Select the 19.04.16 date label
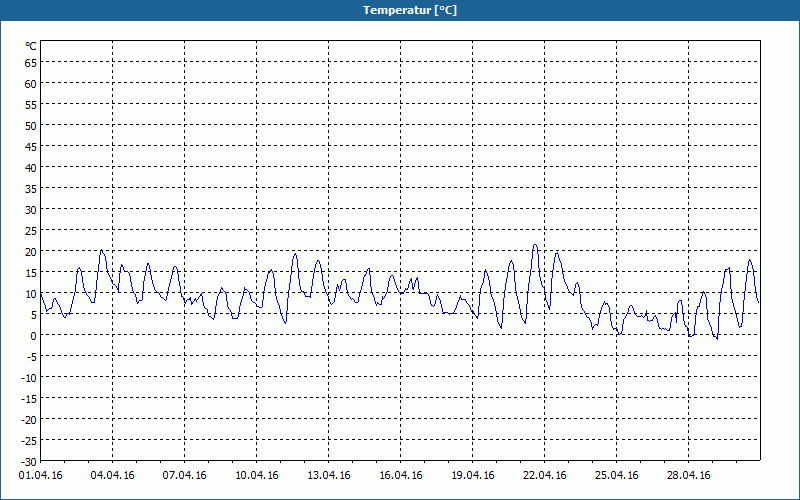Image resolution: width=800 pixels, height=500 pixels. (x=472, y=476)
